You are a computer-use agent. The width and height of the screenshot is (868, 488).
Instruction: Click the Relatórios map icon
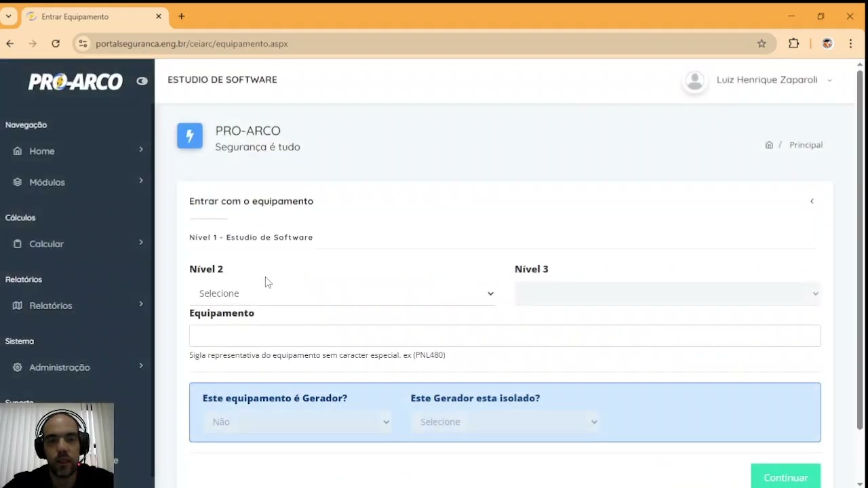click(x=18, y=306)
